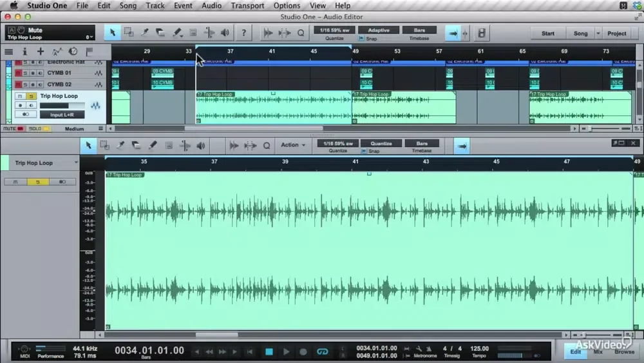The height and width of the screenshot is (363, 644).
Task: Switch to the Song page
Action: point(580,34)
